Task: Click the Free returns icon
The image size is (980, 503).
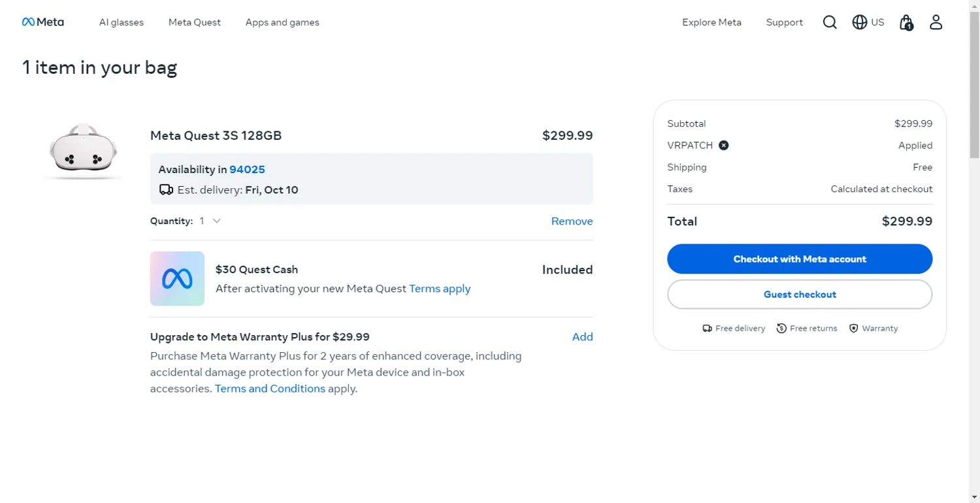Action: pyautogui.click(x=781, y=329)
